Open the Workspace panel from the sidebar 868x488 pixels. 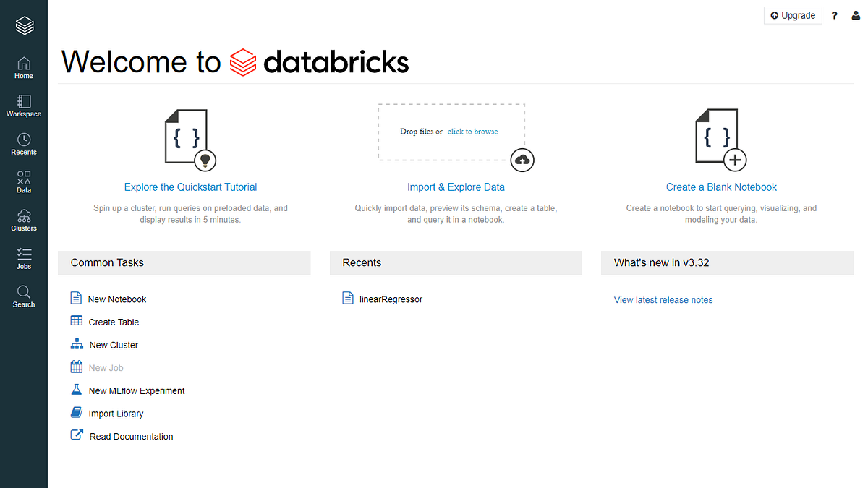24,107
